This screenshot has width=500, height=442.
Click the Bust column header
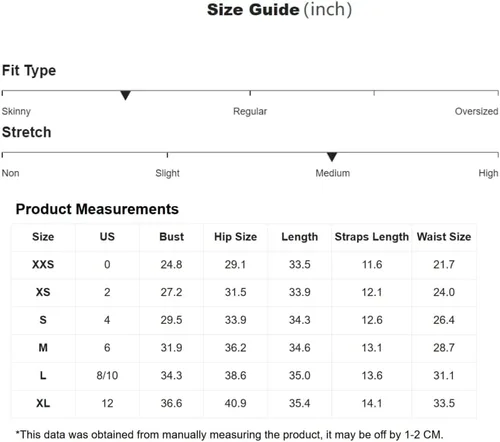click(171, 237)
